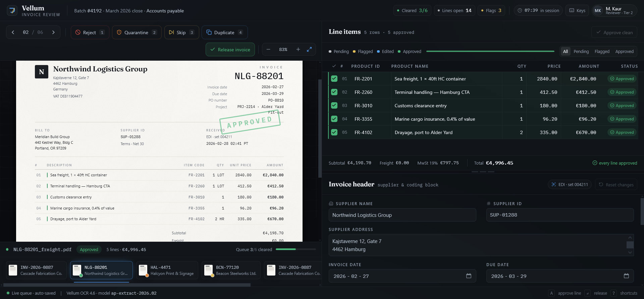Screen dimensions: 644x299
Task: Go to previous invoice with left chevron
Action: click(x=13, y=33)
